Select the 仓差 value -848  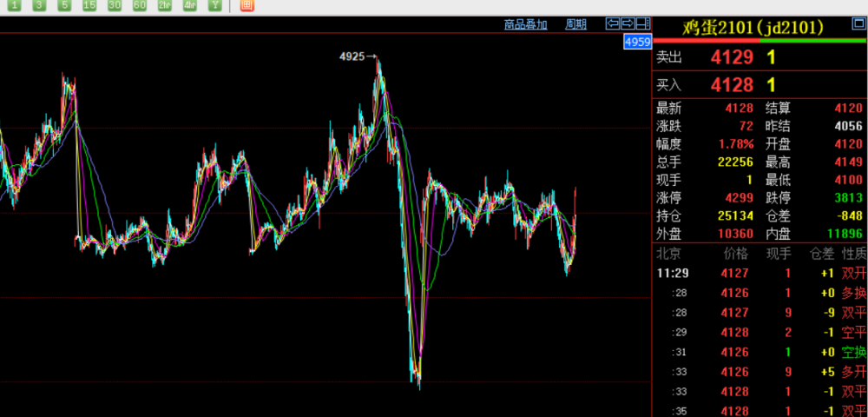tap(851, 215)
